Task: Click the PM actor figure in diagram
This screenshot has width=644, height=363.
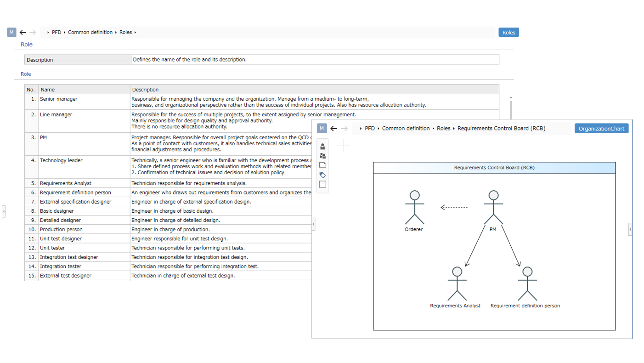Action: [493, 207]
